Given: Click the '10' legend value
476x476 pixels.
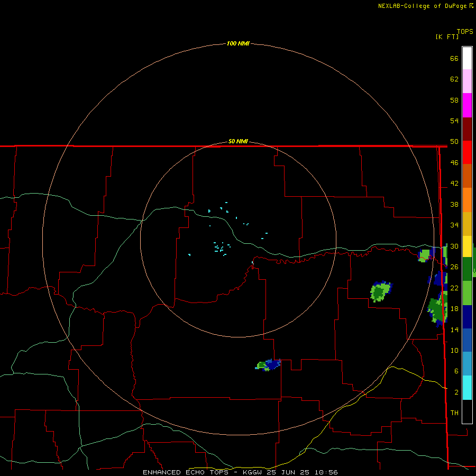Looking at the screenshot, I should pos(454,351).
